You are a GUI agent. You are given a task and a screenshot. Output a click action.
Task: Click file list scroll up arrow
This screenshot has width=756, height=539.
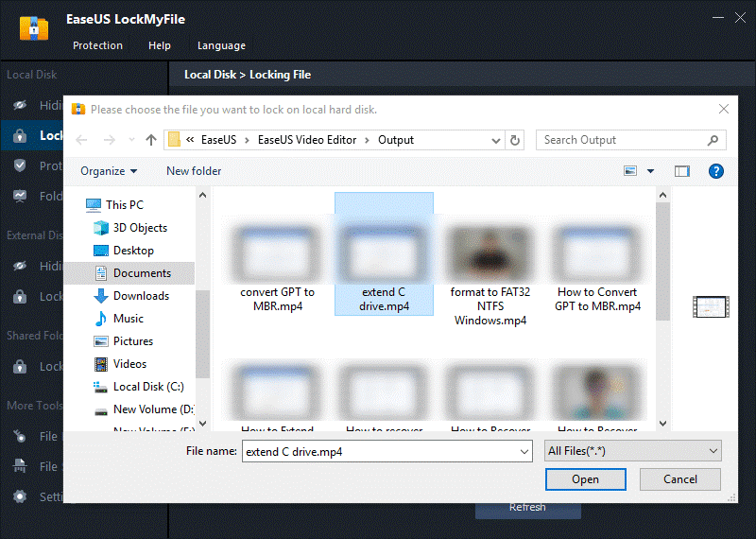pyautogui.click(x=663, y=196)
